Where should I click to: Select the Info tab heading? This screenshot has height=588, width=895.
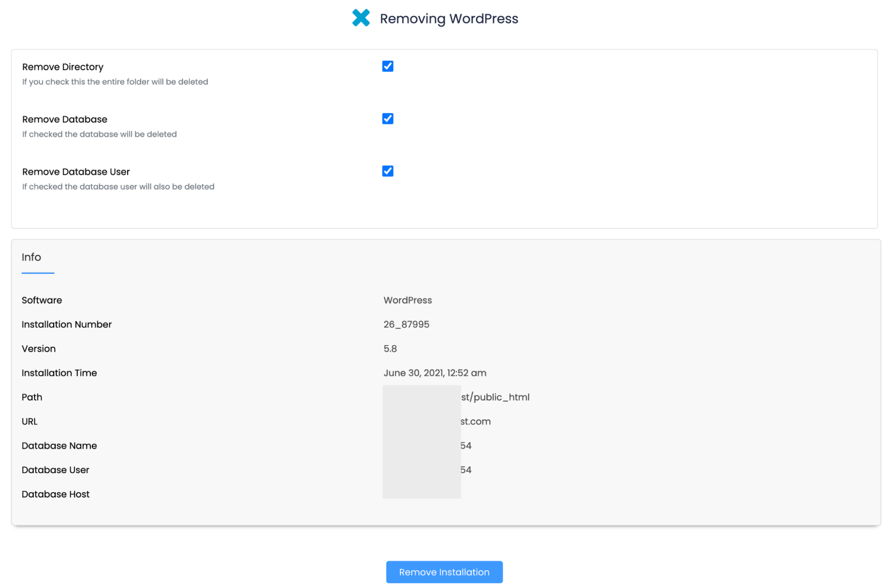point(31,257)
